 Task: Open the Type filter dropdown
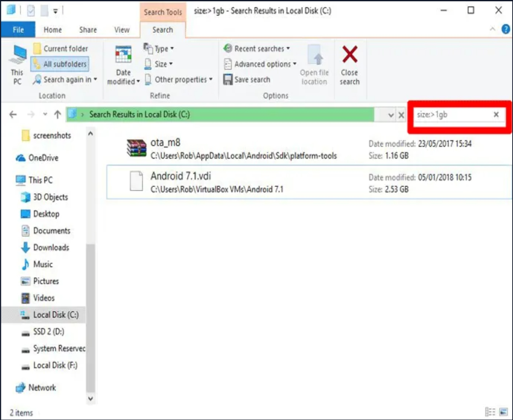(159, 48)
